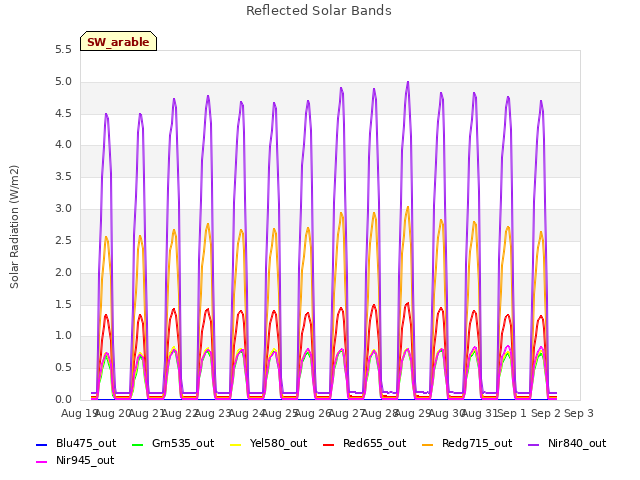Click the Aug 19 x-axis date label
The image size is (640, 480).
pos(79,413)
